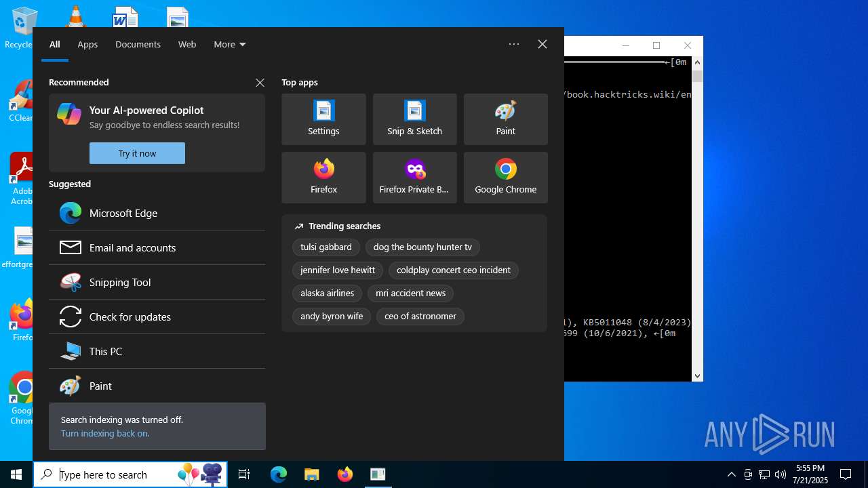This screenshot has width=868, height=488.
Task: Switch to console app on taskbar
Action: pyautogui.click(x=378, y=474)
